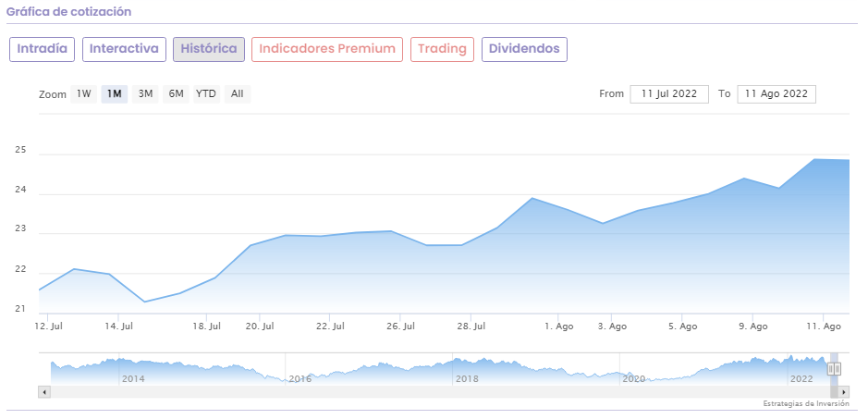Click 2018 in the navigator timeline

point(466,378)
